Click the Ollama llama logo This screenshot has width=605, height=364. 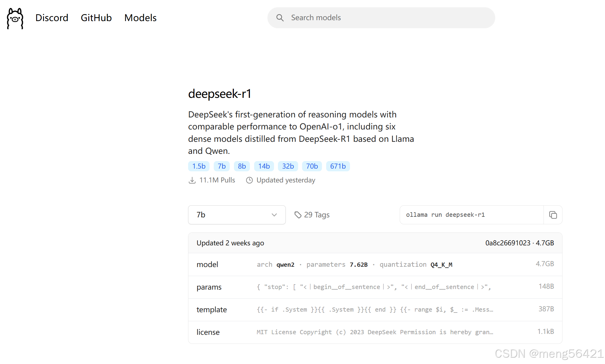point(14,18)
